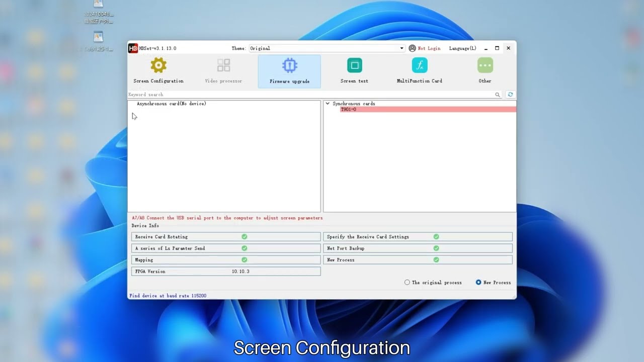Screen dimensions: 644x362
Task: Click the HDSet application logo
Action: point(133,48)
